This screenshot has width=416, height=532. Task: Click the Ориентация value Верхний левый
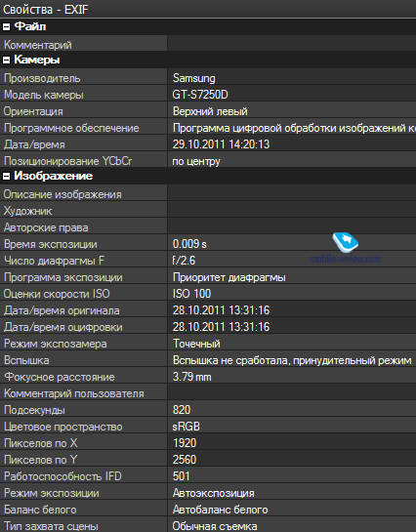click(x=210, y=111)
